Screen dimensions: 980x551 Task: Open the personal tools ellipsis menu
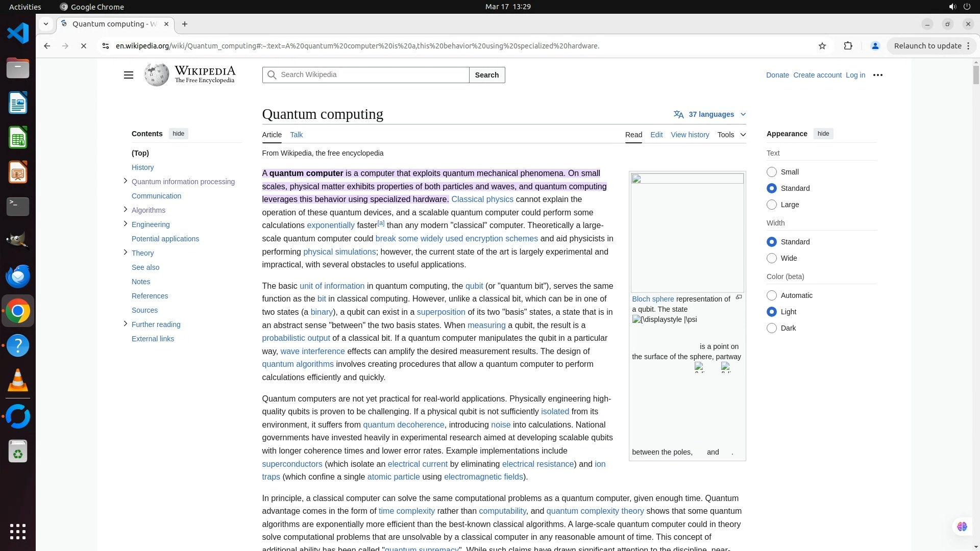pos(877,75)
